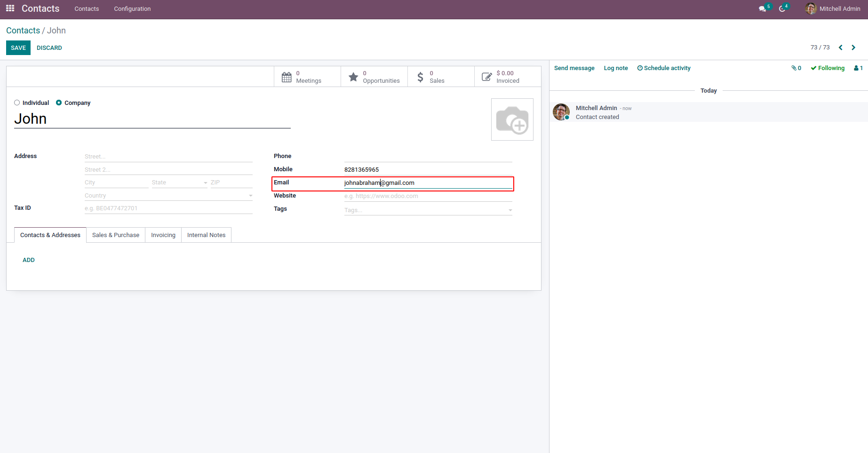
Task: Go to the previous record arrow
Action: (841, 48)
